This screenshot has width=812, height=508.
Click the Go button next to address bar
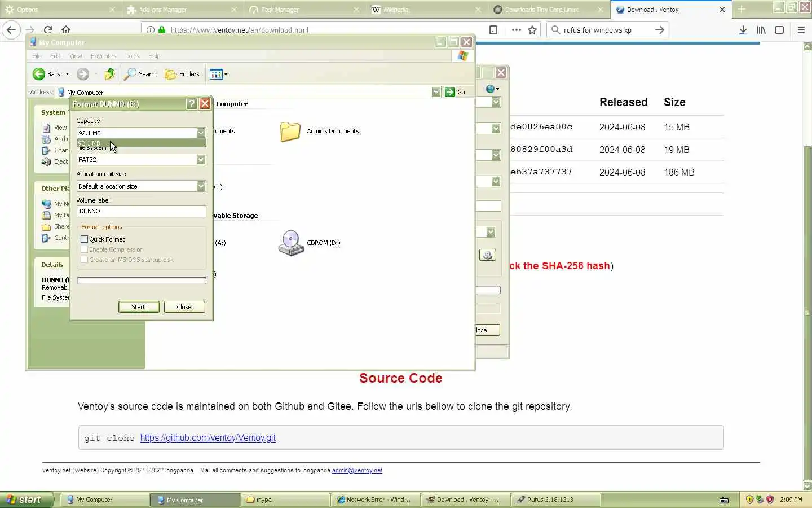456,92
